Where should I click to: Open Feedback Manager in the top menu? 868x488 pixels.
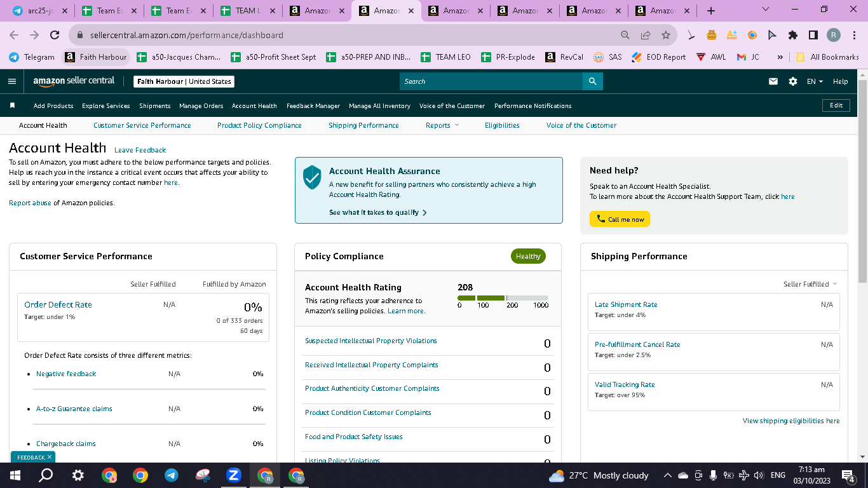(x=313, y=105)
